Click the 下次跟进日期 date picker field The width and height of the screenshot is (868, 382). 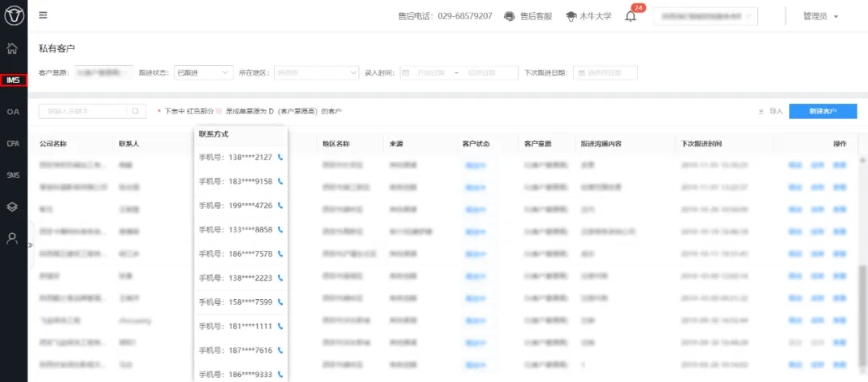pos(606,72)
